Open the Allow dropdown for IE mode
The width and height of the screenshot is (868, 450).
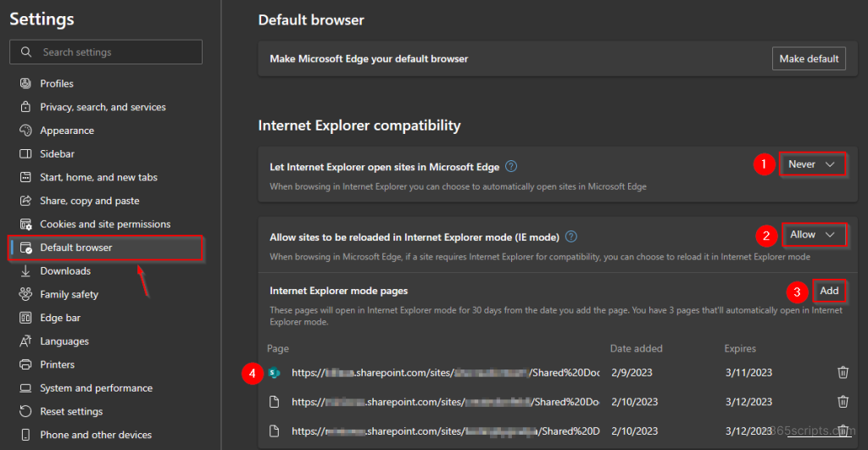pyautogui.click(x=813, y=235)
